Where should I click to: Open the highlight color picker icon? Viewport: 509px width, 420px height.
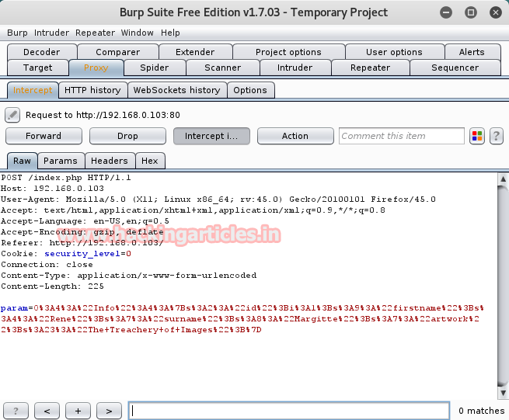477,136
